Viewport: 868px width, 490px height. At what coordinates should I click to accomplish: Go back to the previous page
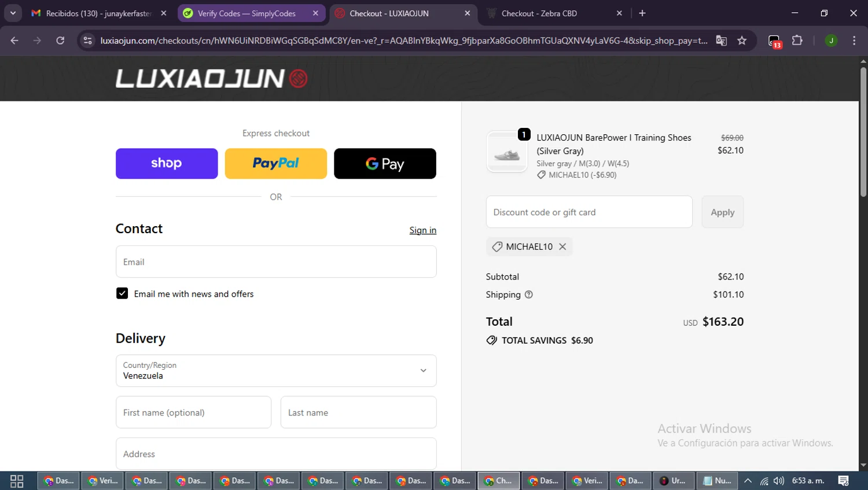pyautogui.click(x=14, y=40)
